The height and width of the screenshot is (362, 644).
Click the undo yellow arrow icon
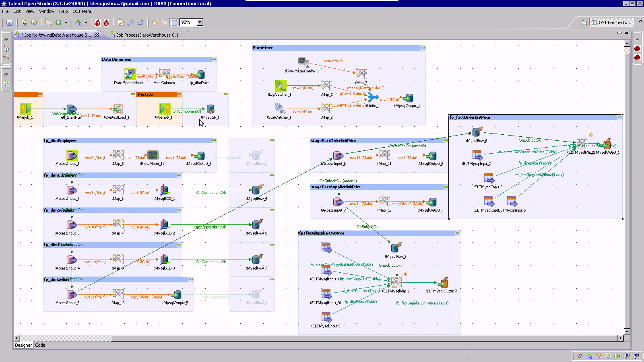(x=155, y=23)
